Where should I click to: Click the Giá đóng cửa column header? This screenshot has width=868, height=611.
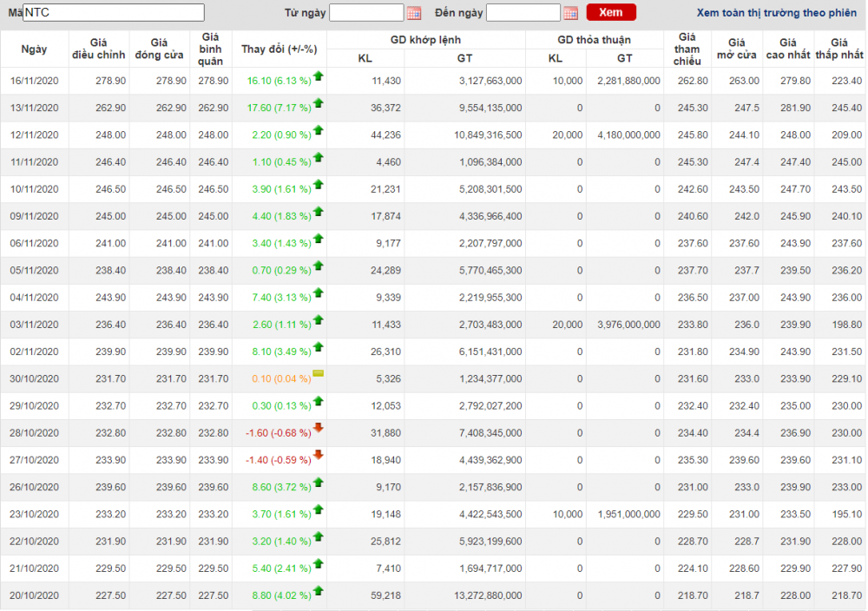(x=160, y=49)
